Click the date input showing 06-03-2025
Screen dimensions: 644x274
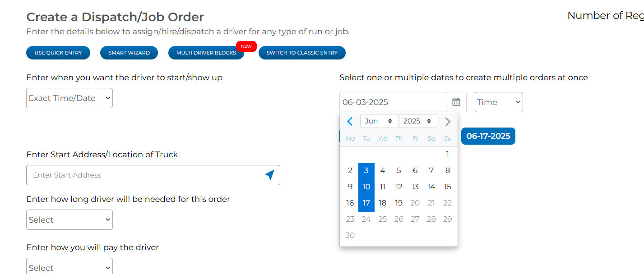click(x=393, y=102)
